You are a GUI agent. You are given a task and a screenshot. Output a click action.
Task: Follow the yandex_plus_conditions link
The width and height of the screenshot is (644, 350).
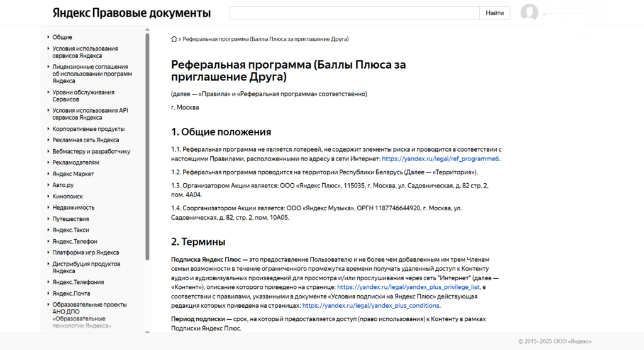(x=371, y=305)
